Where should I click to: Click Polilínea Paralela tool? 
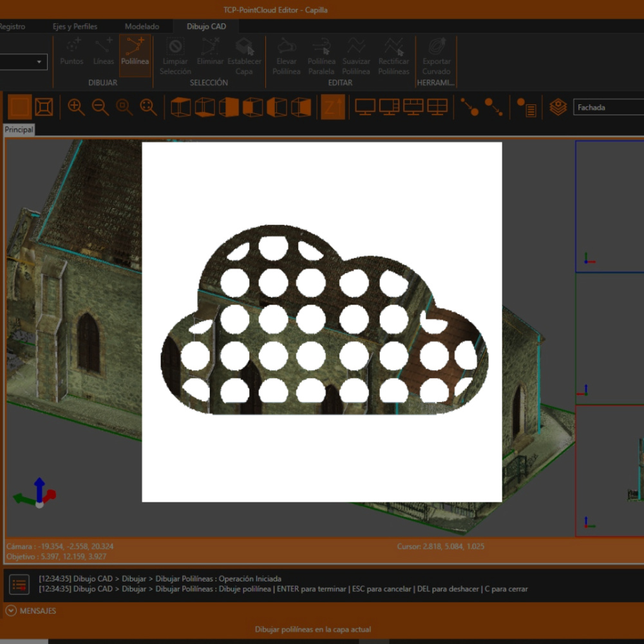point(321,57)
